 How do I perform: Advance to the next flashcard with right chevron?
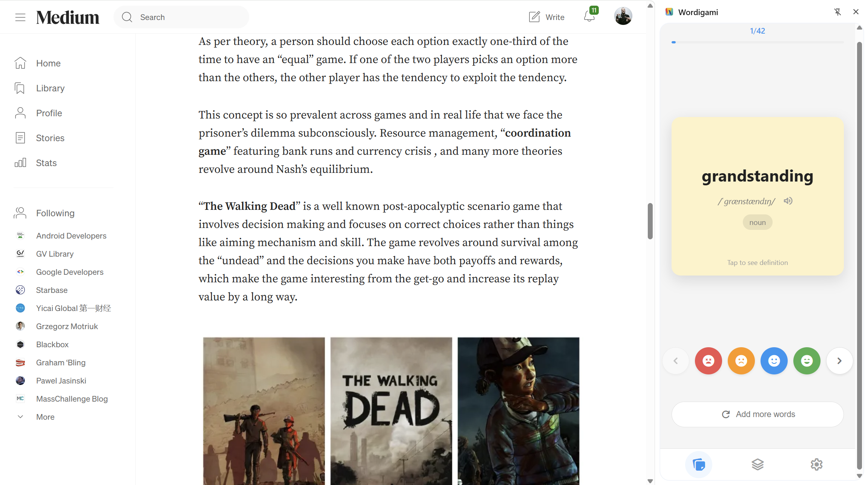[839, 360]
